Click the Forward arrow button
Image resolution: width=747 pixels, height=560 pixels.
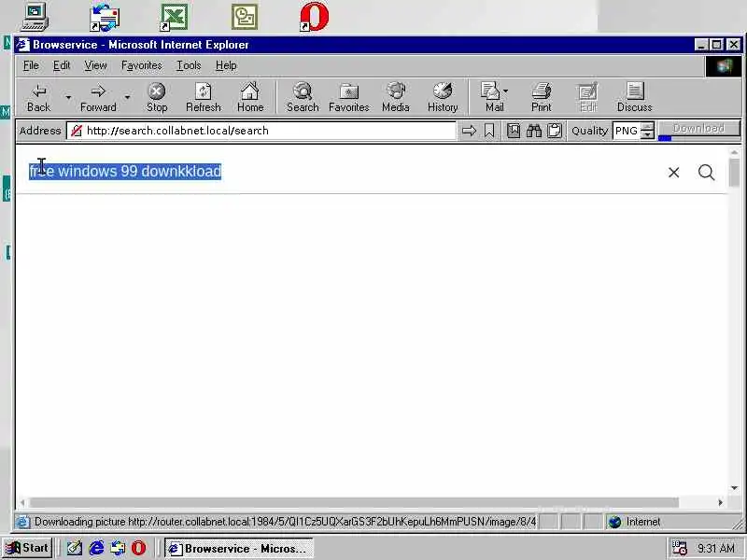coord(98,98)
